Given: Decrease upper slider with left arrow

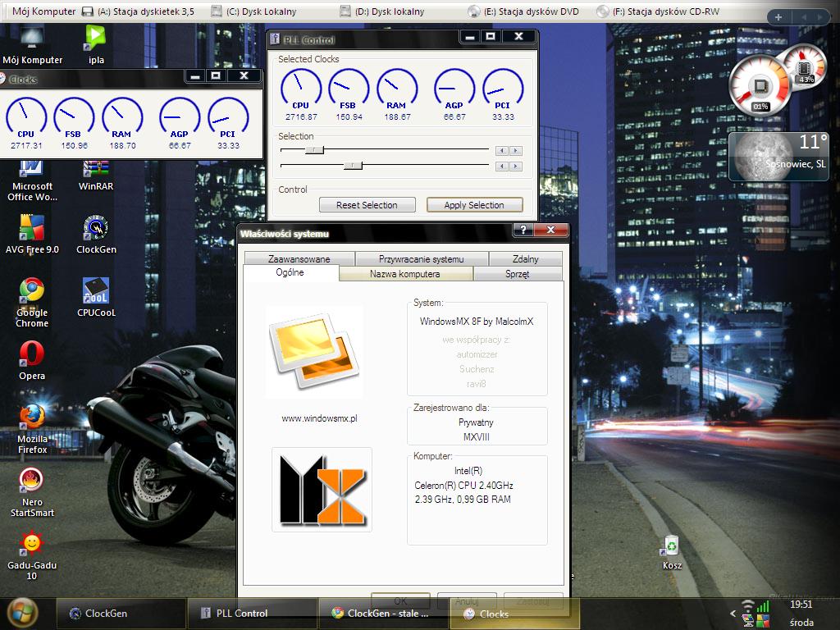Looking at the screenshot, I should pyautogui.click(x=501, y=151).
